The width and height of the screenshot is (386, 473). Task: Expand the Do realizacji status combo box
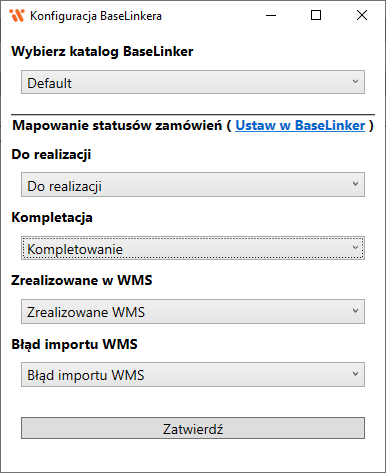pos(193,185)
